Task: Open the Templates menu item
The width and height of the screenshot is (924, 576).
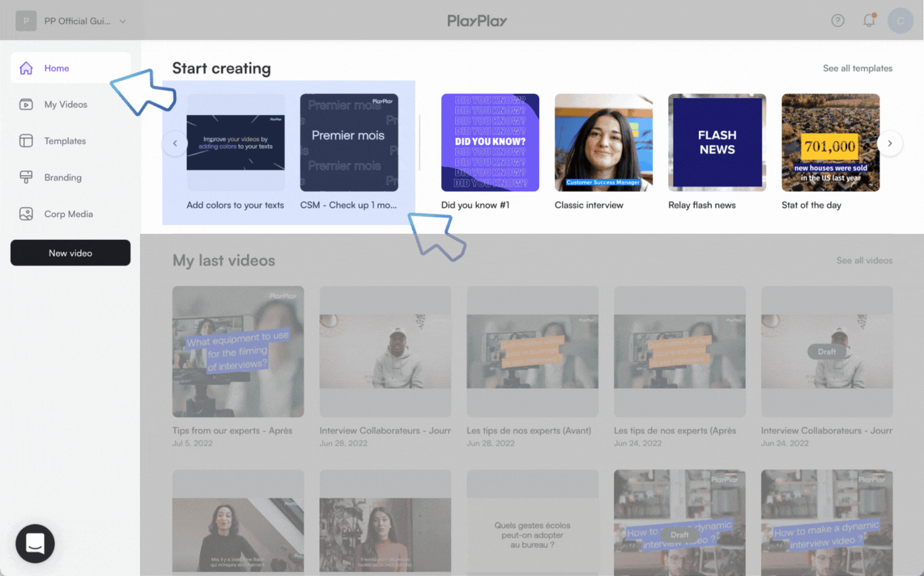Action: (x=65, y=141)
